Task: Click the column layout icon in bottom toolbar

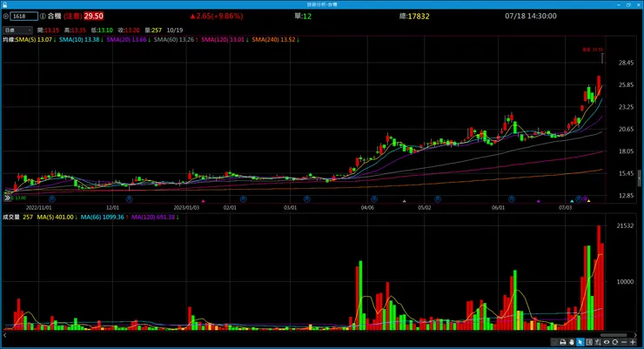Action: click(589, 342)
